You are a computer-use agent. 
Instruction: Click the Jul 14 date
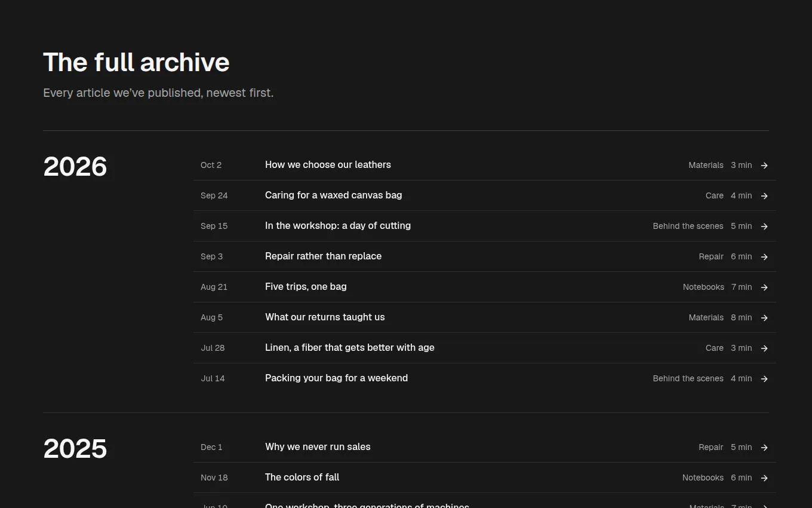click(213, 379)
